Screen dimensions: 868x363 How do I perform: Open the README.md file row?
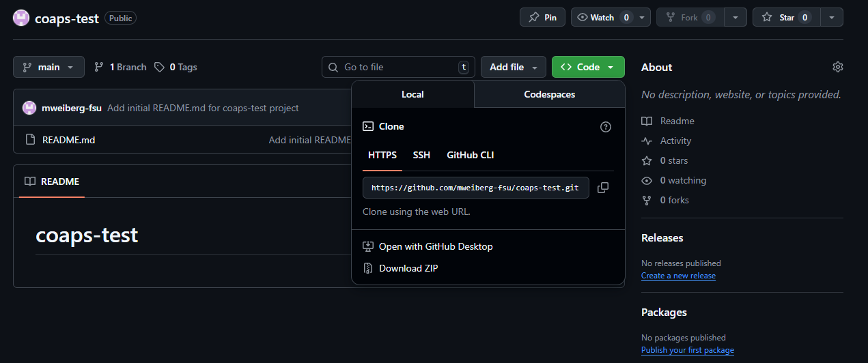coord(182,140)
